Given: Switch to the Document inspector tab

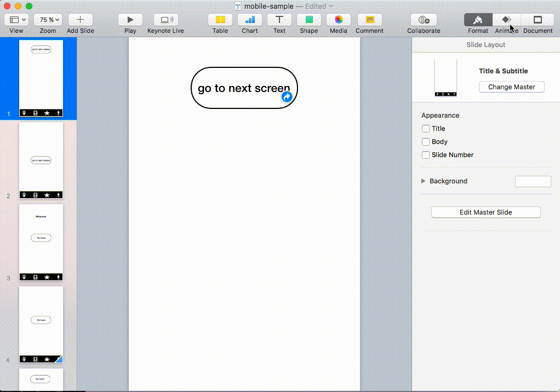Looking at the screenshot, I should (x=538, y=20).
